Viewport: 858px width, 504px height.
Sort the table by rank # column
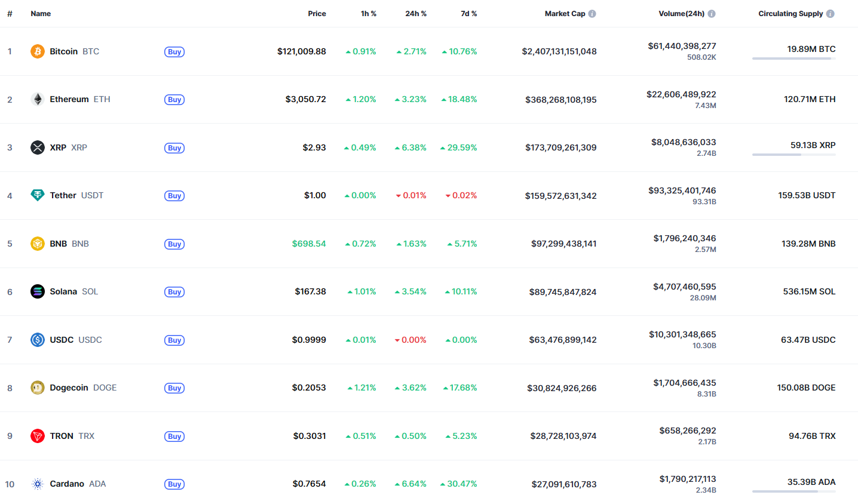[x=10, y=14]
